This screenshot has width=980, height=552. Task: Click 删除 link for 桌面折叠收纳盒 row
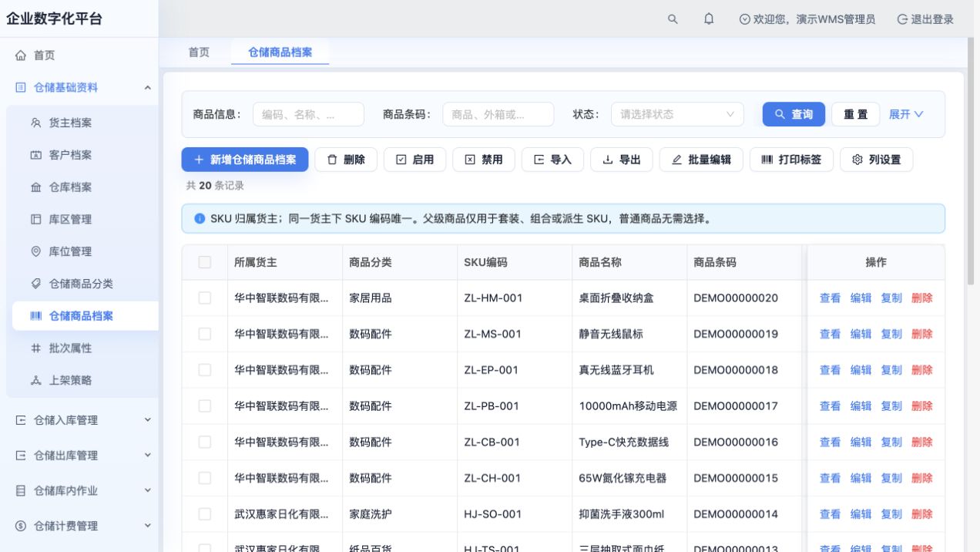[x=922, y=298]
